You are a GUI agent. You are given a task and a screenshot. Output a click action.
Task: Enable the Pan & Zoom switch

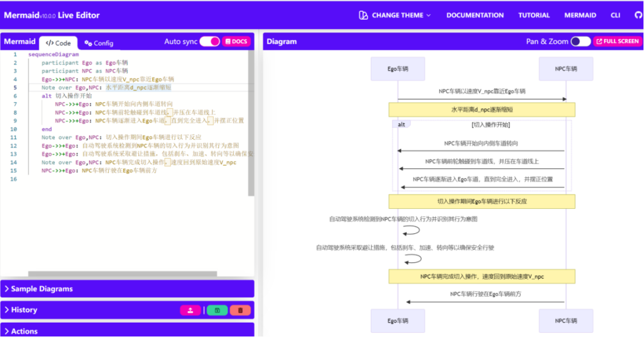pyautogui.click(x=580, y=41)
